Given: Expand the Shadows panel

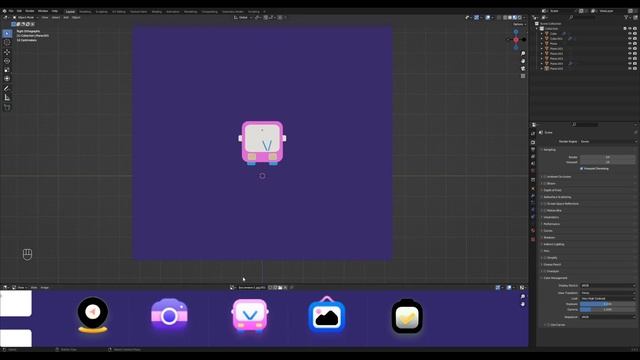Looking at the screenshot, I should tap(549, 238).
